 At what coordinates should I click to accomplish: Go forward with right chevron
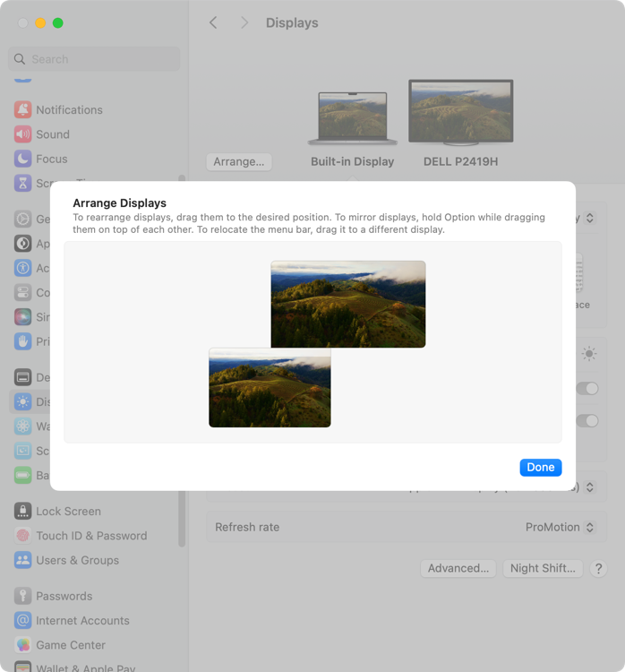pyautogui.click(x=244, y=22)
